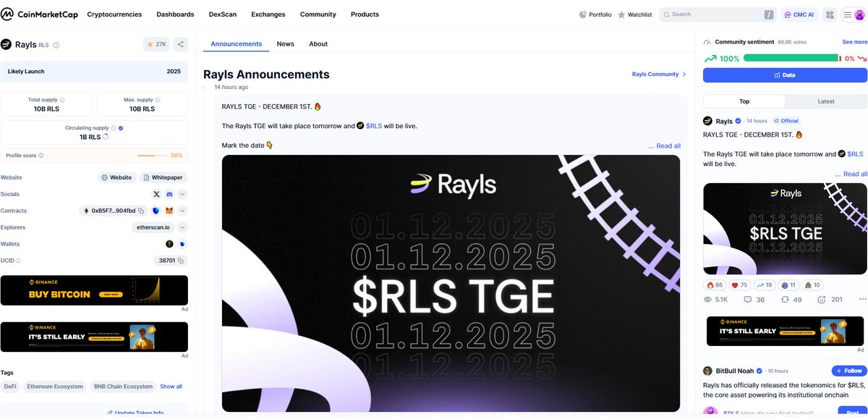Screen dimensions: 868x417
Task: Open the Dashboards menu
Action: tap(175, 14)
